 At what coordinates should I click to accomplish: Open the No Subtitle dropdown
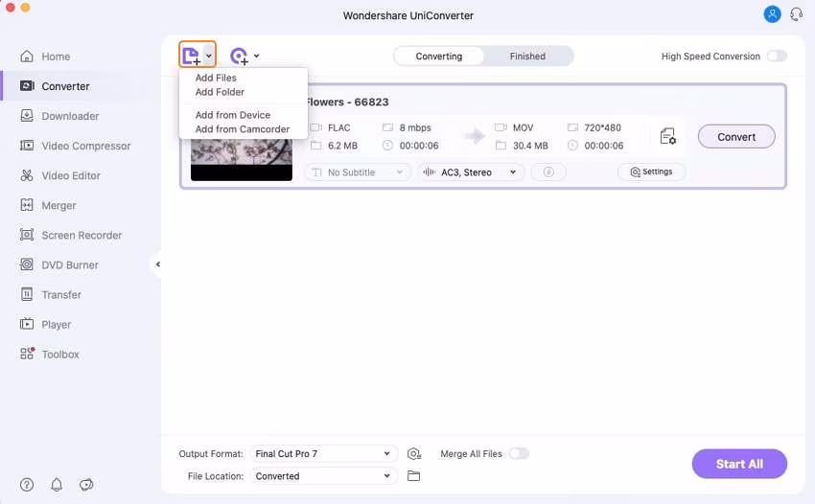pos(357,172)
